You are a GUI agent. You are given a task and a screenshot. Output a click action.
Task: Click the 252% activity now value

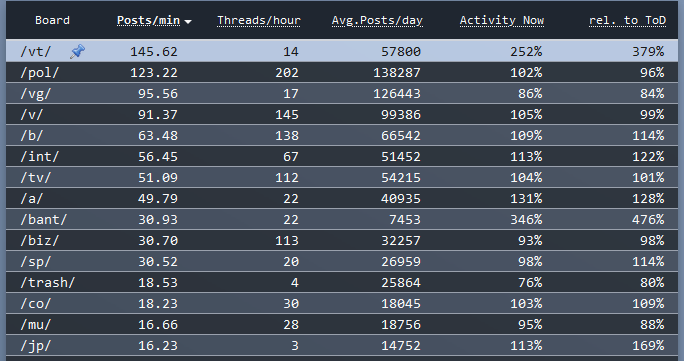pos(527,52)
